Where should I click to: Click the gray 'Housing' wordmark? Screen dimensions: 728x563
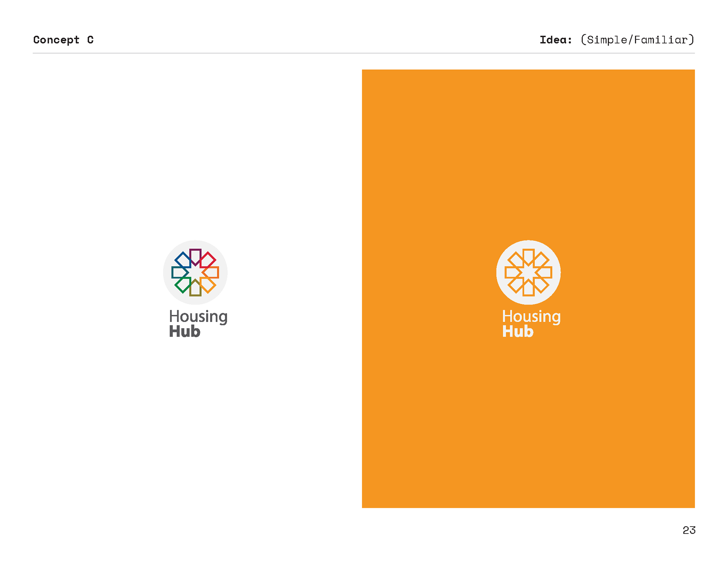click(198, 317)
